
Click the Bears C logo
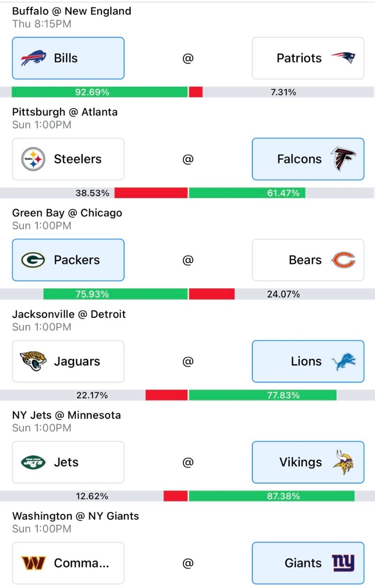pyautogui.click(x=343, y=260)
